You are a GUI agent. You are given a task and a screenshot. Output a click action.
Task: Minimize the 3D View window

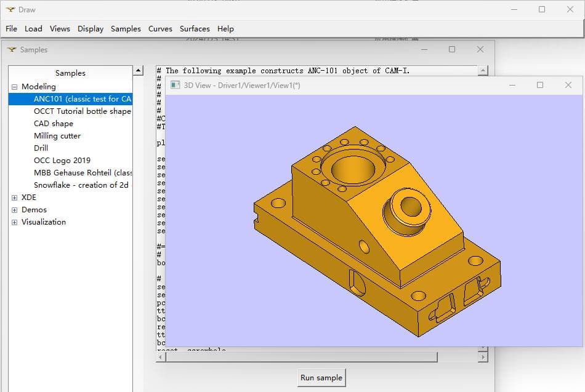(512, 85)
